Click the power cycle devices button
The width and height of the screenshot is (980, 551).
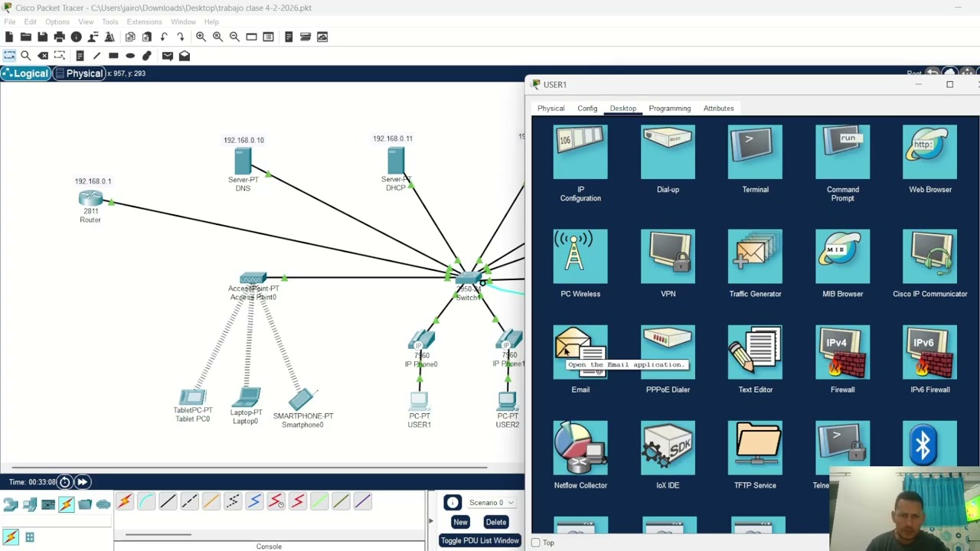click(x=64, y=482)
